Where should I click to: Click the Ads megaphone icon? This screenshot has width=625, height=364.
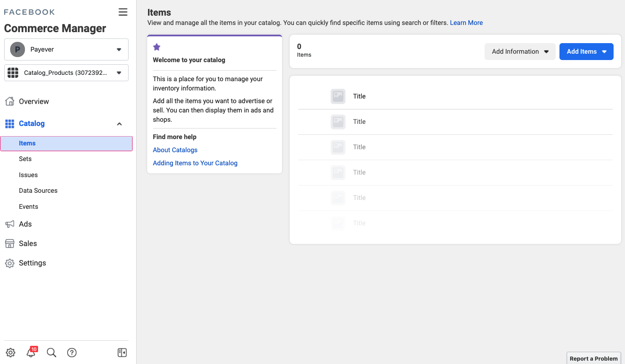click(x=10, y=224)
